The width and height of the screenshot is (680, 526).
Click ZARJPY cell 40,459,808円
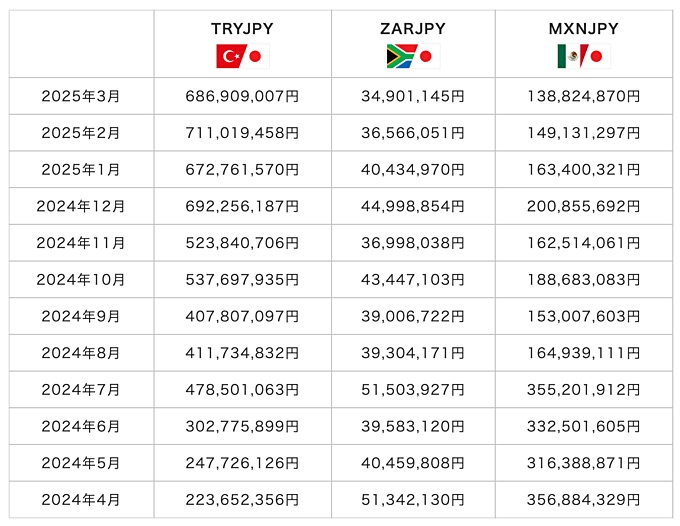pos(413,463)
